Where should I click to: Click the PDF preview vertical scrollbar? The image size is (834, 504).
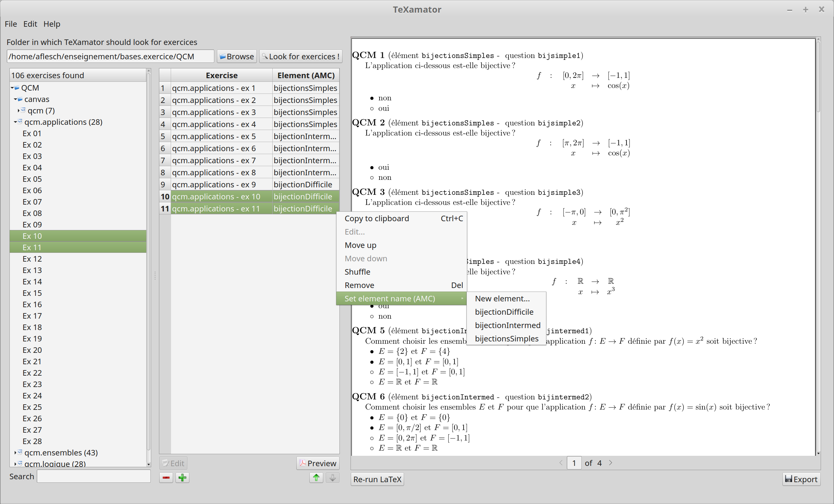[818, 77]
